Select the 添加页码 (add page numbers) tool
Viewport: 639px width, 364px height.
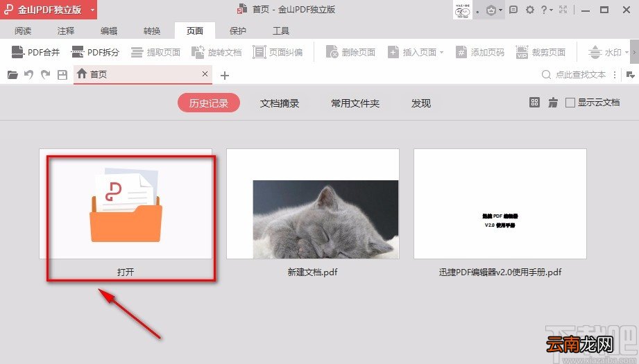click(x=479, y=52)
